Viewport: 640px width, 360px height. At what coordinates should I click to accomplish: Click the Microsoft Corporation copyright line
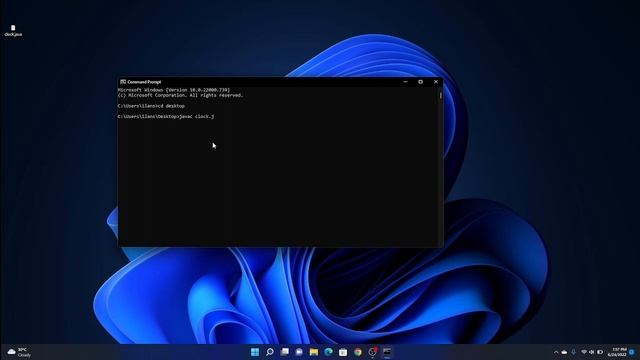point(180,95)
